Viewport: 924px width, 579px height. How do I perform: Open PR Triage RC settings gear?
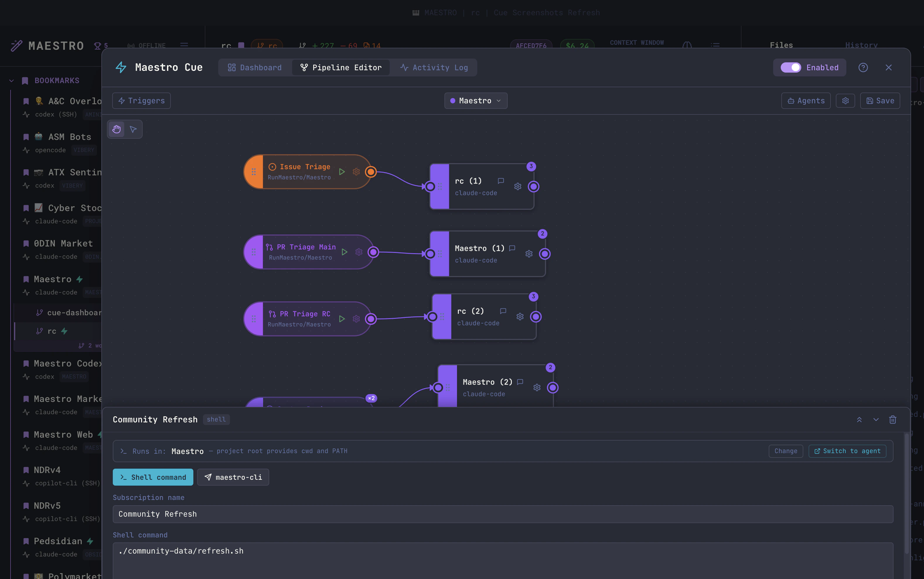[x=357, y=318]
